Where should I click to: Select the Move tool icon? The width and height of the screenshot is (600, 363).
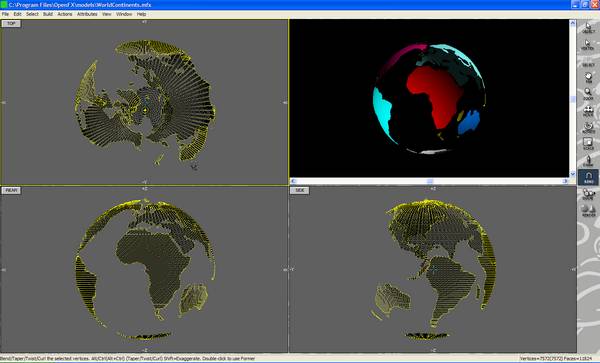point(588,111)
